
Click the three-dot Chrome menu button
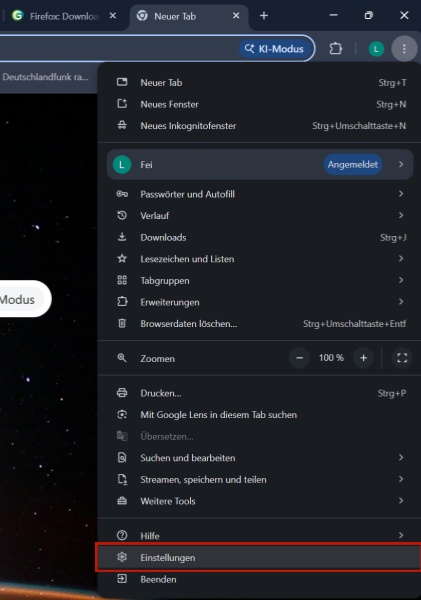click(404, 49)
